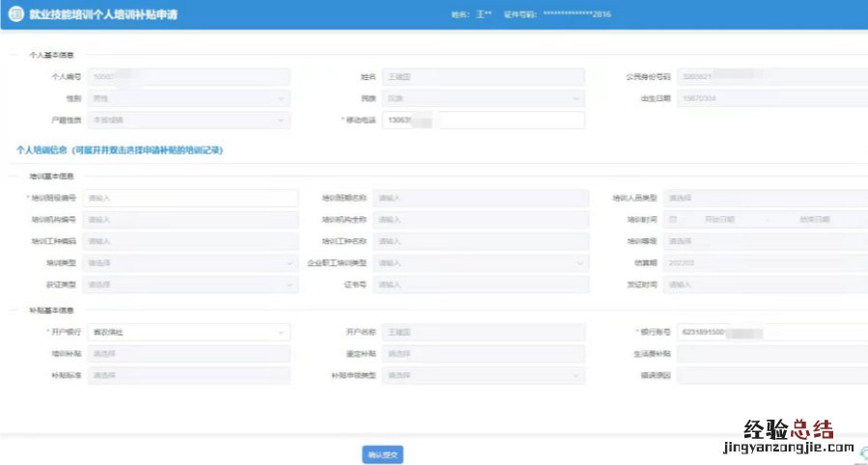Open the 户籍性质 dropdown
Screen dimensions: 868x465
coord(188,121)
